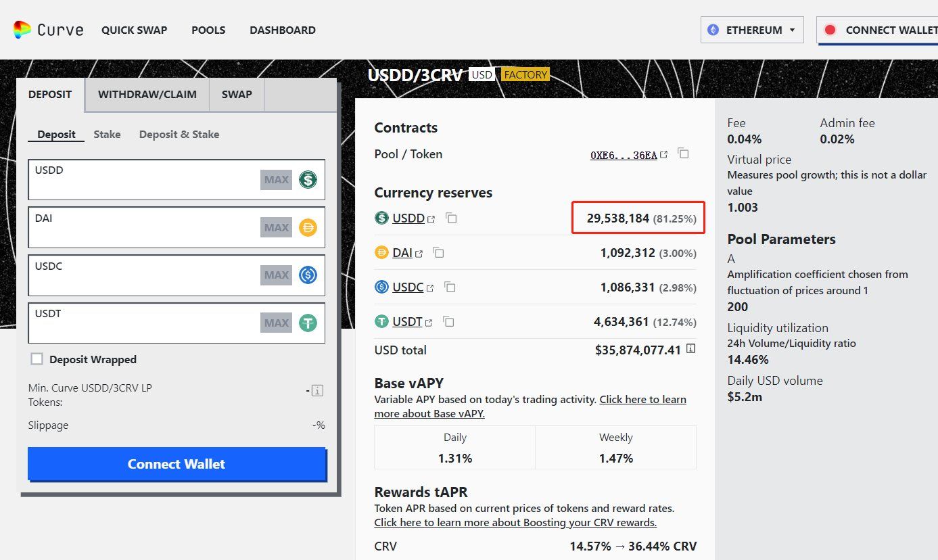
Task: Click the FACTORY pool tag
Action: point(525,74)
